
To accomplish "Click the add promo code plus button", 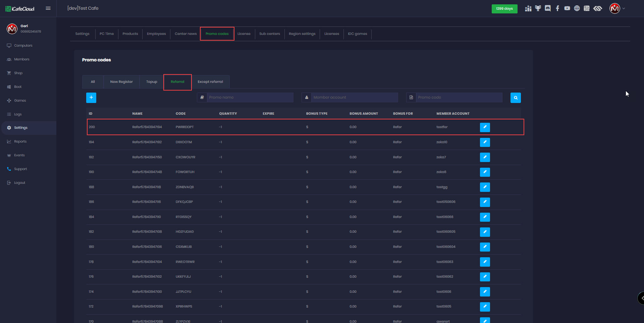I will 91,98.
